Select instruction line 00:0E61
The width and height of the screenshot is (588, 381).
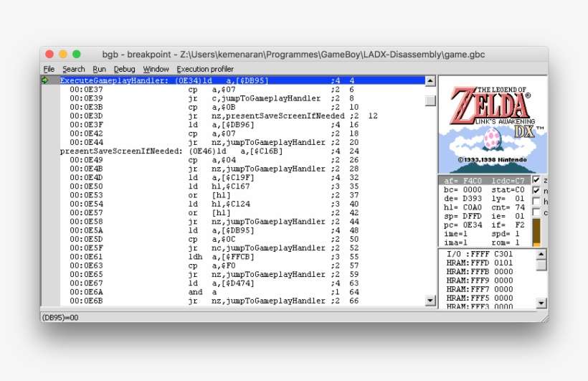click(x=242, y=257)
